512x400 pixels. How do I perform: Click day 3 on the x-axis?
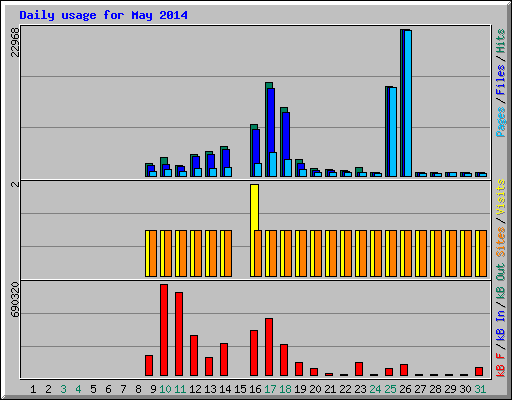[x=63, y=389]
